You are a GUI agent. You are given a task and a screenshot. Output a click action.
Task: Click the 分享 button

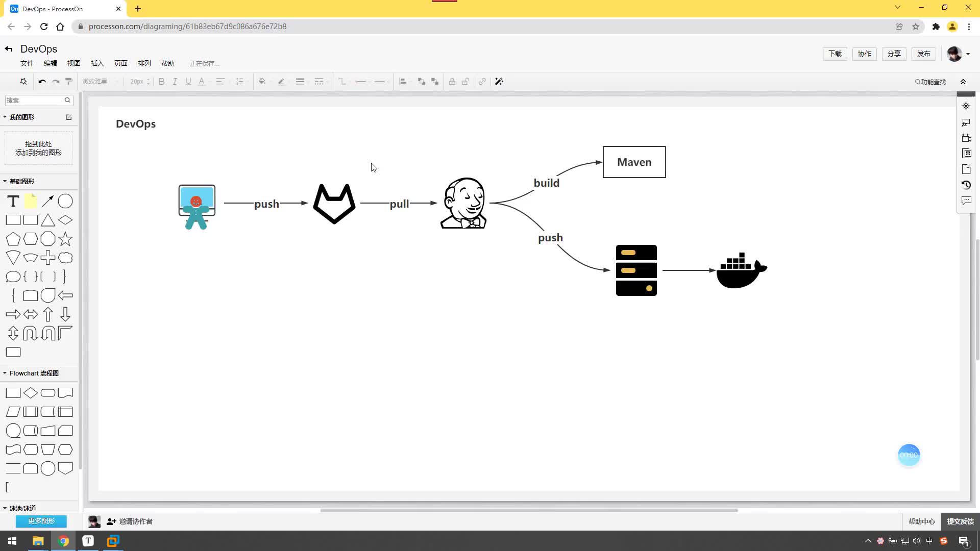coord(894,54)
